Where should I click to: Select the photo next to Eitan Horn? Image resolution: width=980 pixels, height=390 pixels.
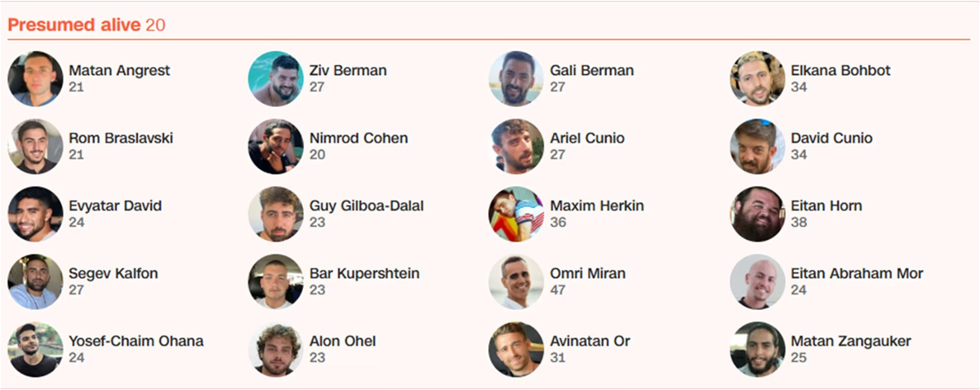pyautogui.click(x=757, y=214)
